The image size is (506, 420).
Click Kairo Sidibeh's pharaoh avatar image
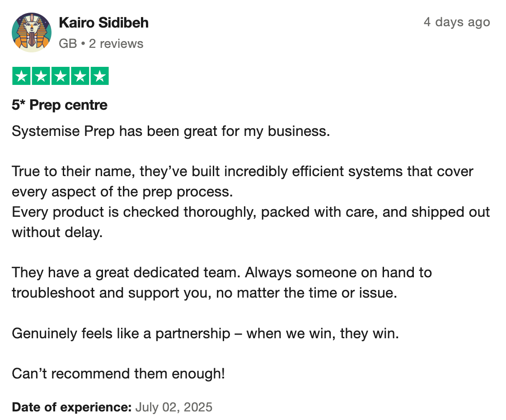[x=31, y=32]
